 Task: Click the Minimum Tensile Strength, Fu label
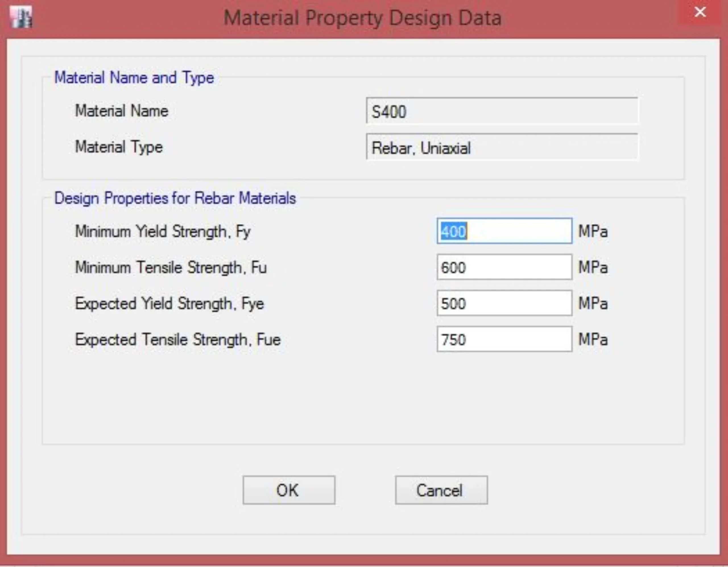(171, 267)
